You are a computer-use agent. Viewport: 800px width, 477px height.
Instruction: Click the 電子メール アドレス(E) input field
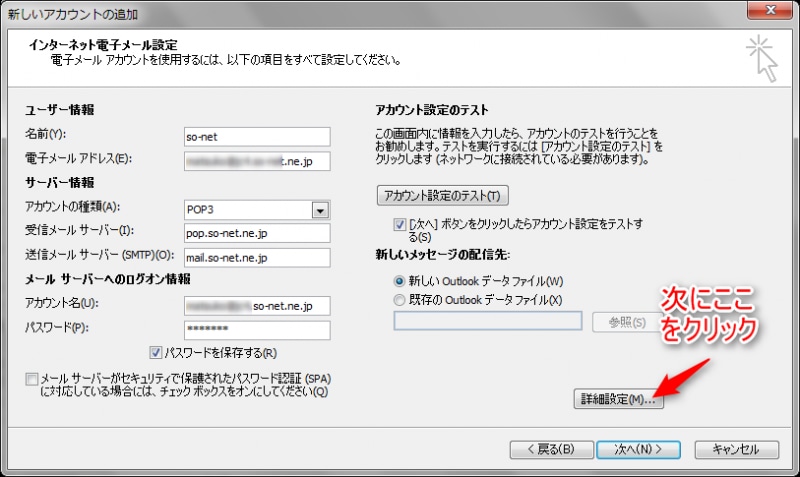(x=257, y=161)
